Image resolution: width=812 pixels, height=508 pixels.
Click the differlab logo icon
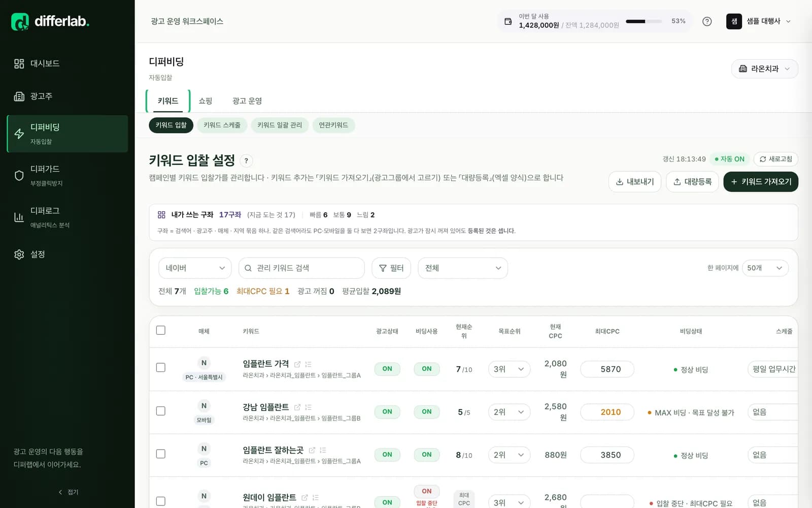20,21
